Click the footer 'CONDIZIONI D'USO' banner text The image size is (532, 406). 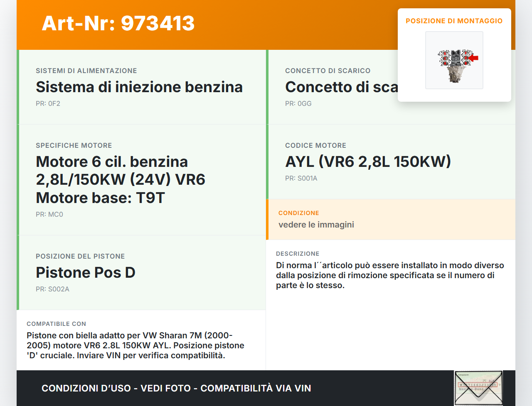176,389
